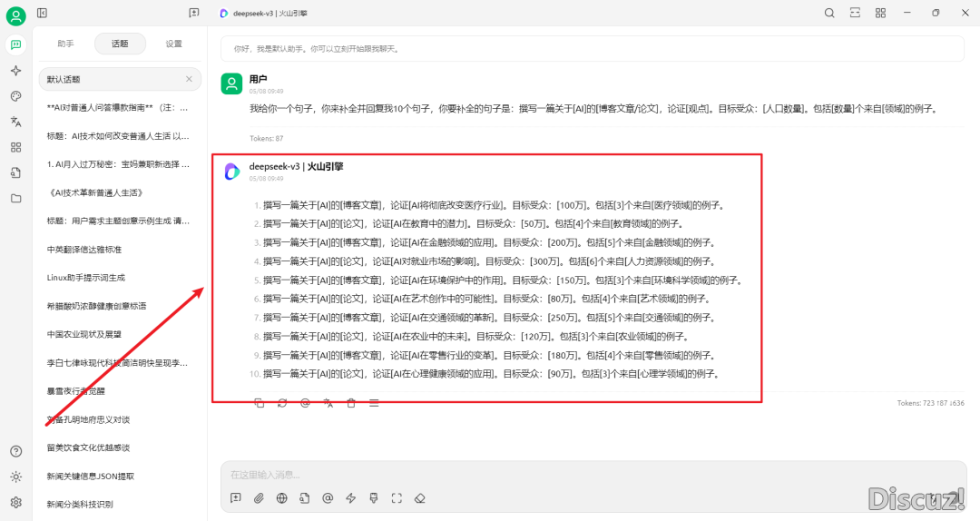Regenerate the deepseek-v3 response
This screenshot has height=521, width=980.
282,402
